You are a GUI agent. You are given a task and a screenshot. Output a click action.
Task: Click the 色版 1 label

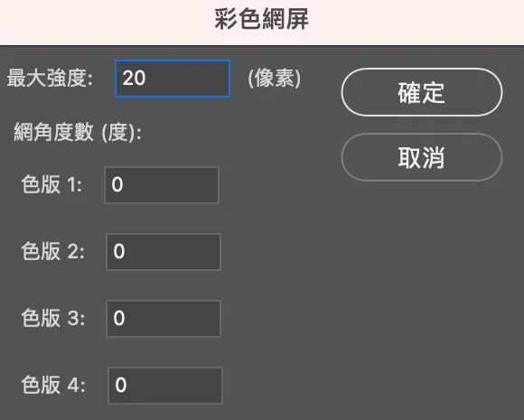[x=51, y=184]
